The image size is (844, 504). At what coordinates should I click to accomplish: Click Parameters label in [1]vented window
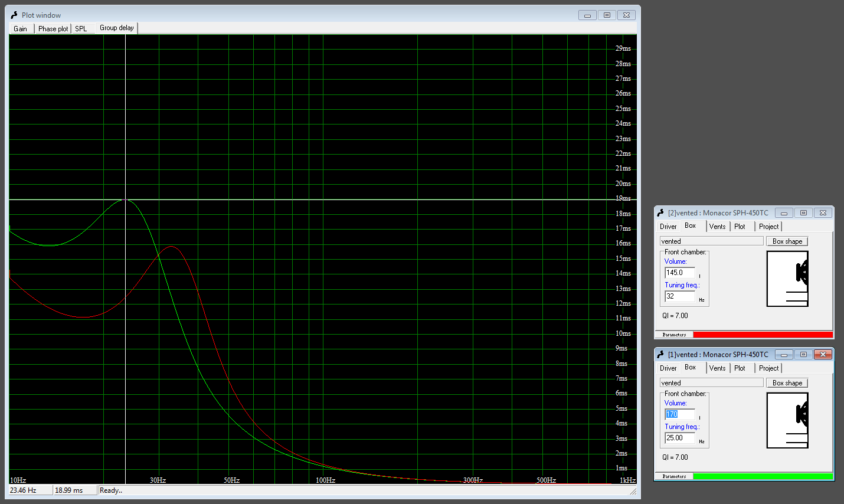(x=674, y=476)
